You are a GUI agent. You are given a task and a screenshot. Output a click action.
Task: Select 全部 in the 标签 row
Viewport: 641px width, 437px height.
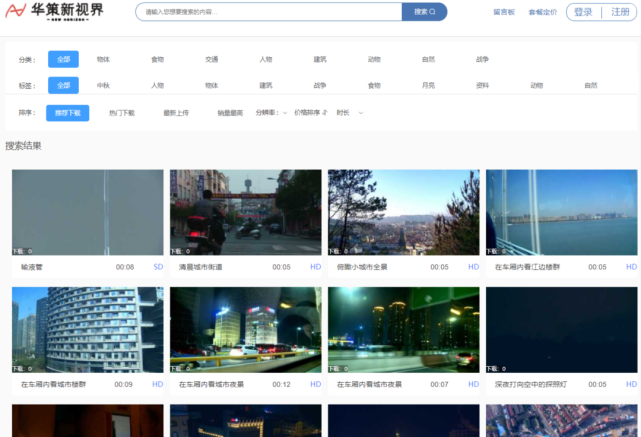(x=63, y=85)
